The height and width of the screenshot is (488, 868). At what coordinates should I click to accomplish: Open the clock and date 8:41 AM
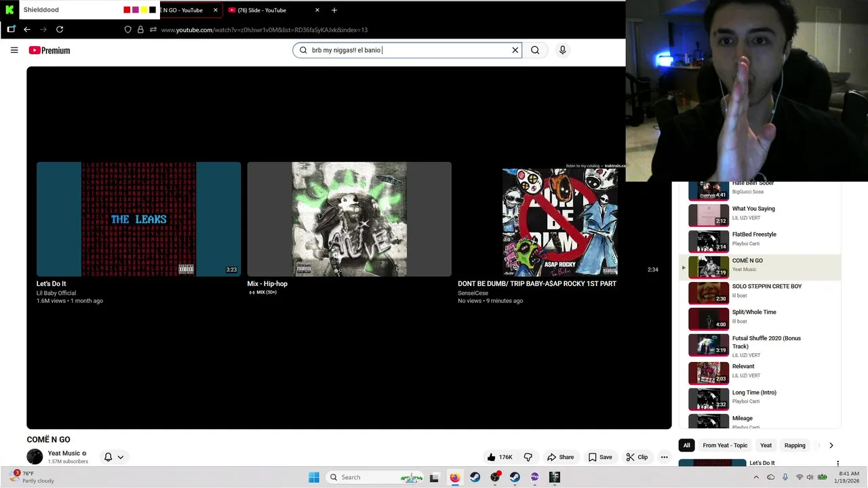tap(849, 477)
